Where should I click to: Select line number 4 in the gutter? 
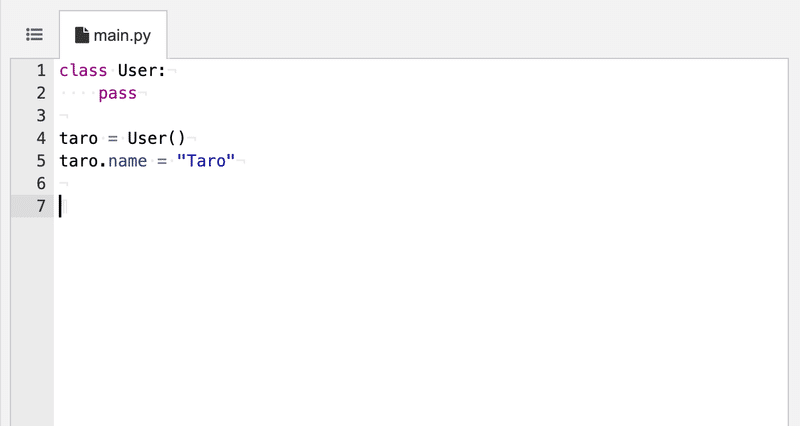tap(40, 138)
